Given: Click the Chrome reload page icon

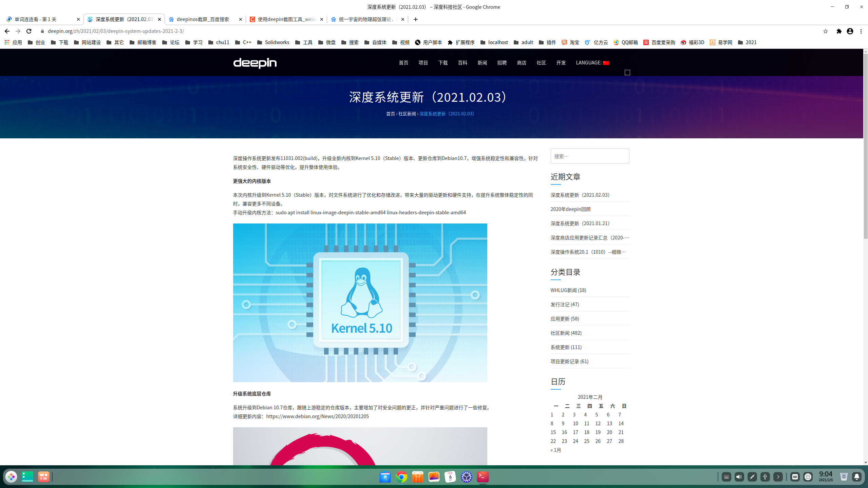Looking at the screenshot, I should pyautogui.click(x=29, y=31).
